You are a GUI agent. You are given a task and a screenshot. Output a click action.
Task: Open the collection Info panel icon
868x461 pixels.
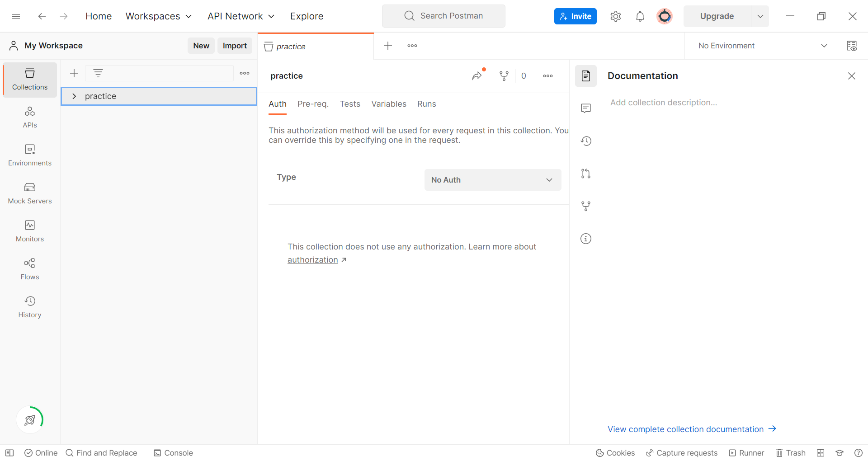point(586,239)
